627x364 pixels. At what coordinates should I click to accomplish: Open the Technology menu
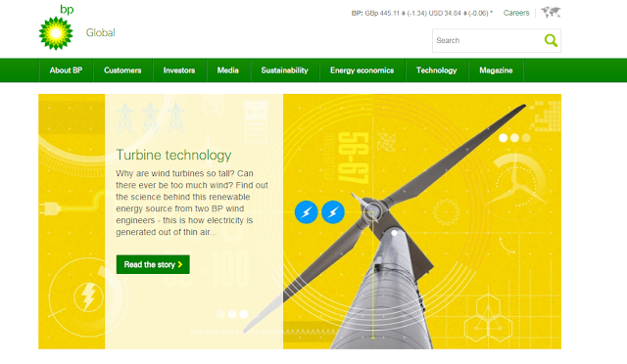pos(437,70)
